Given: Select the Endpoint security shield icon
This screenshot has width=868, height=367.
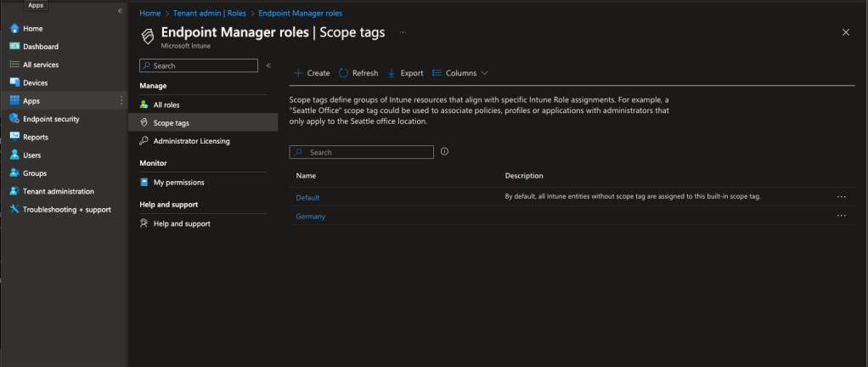Looking at the screenshot, I should [x=14, y=119].
